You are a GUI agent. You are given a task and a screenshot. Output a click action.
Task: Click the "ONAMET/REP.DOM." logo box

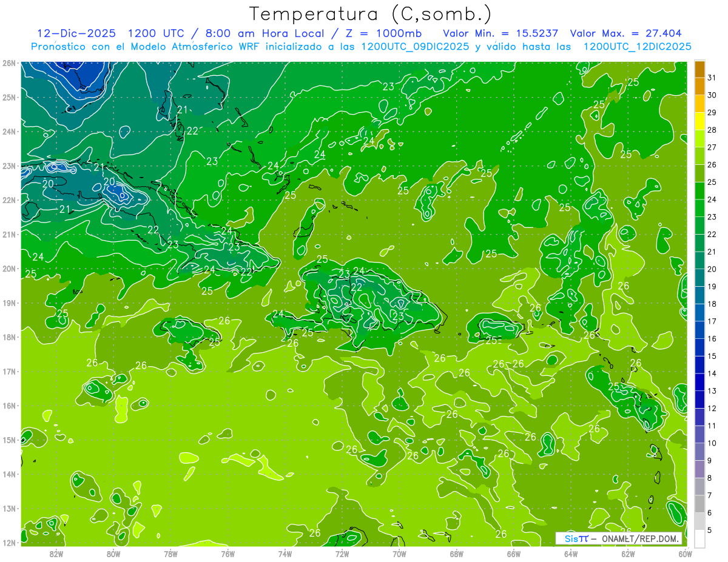click(x=619, y=538)
